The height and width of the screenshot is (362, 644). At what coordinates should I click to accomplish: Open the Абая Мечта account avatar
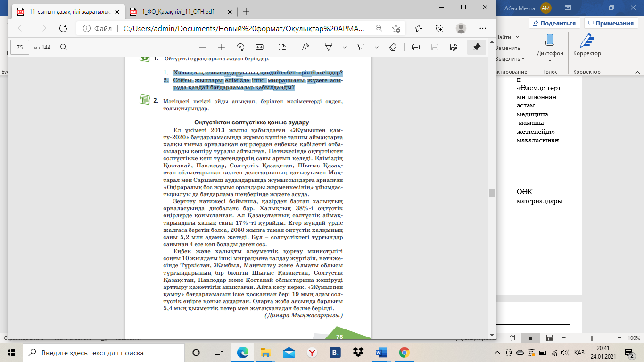(x=545, y=8)
